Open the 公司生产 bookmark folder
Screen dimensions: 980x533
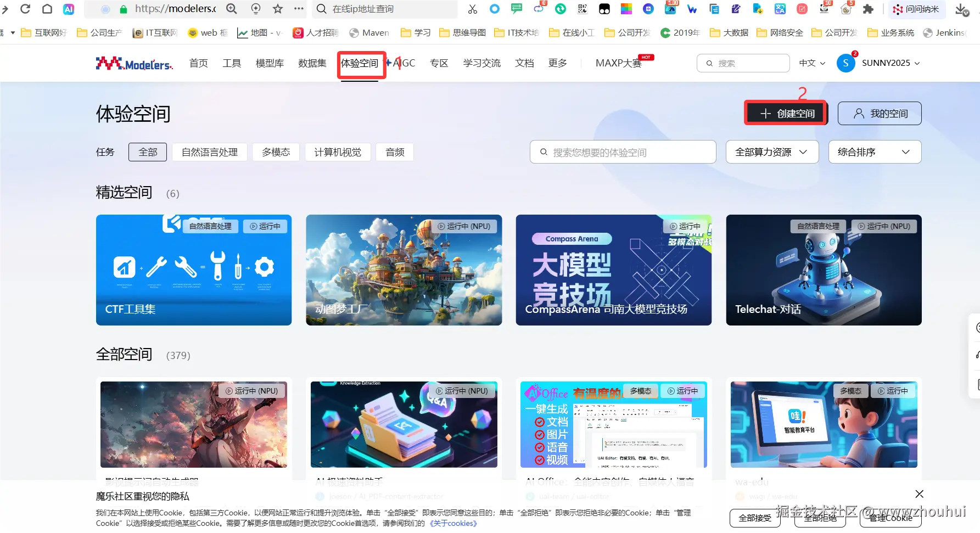coord(99,33)
